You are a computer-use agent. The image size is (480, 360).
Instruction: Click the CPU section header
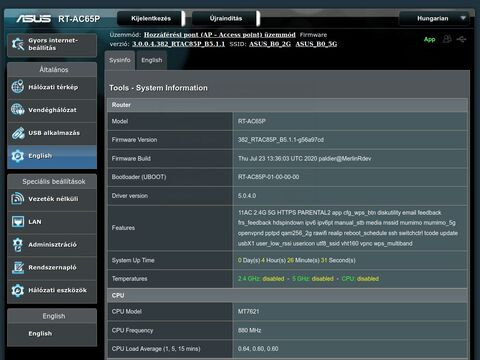(287, 295)
